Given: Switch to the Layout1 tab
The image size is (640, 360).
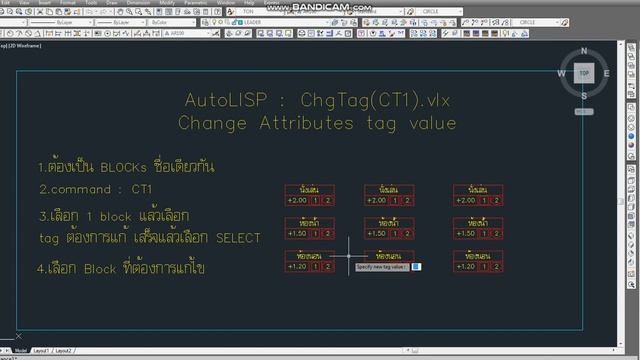Looking at the screenshot, I should (41, 351).
